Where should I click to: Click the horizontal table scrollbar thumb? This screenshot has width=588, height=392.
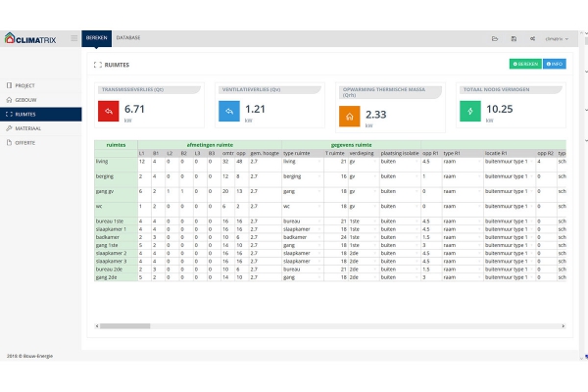124,326
